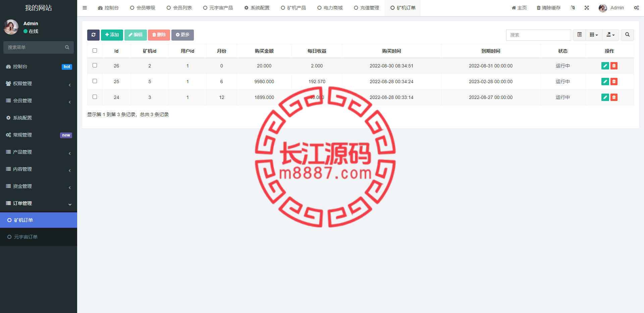Toggle the sidebar hamburger menu
Viewport: 644px width, 313px height.
[x=85, y=8]
